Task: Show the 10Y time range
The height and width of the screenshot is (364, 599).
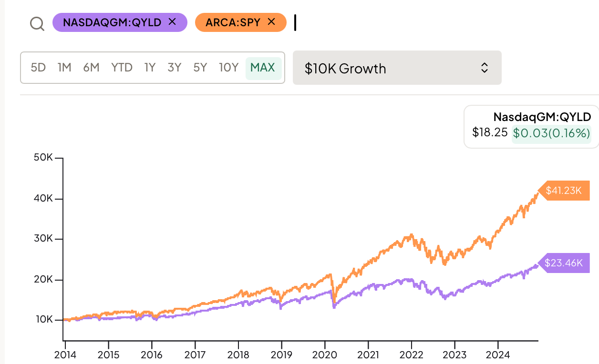Action: [x=228, y=68]
